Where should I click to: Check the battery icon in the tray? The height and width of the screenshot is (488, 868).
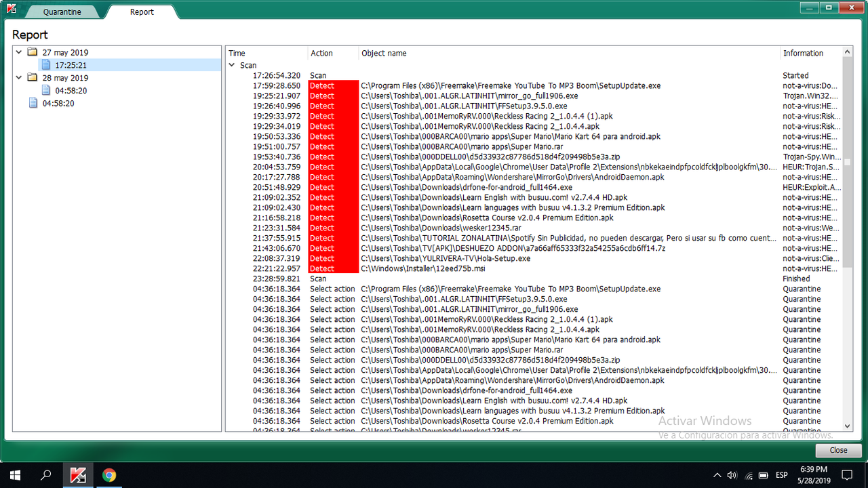764,475
